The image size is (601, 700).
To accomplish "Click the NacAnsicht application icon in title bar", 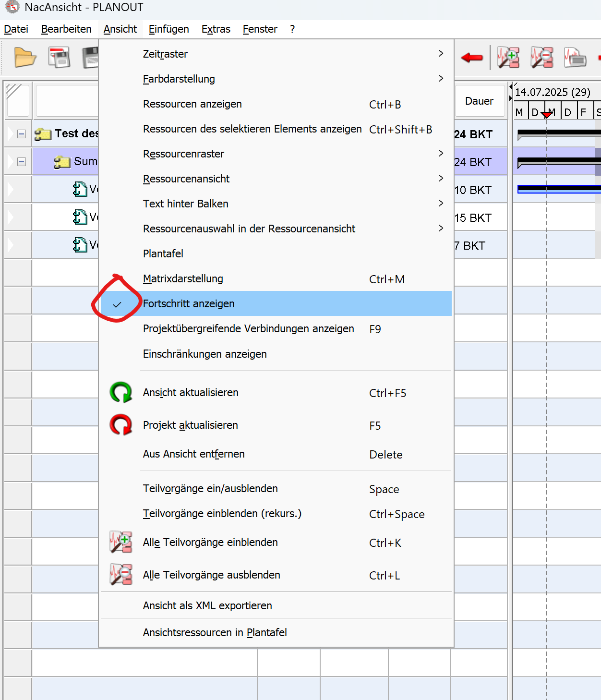I will pos(12,7).
